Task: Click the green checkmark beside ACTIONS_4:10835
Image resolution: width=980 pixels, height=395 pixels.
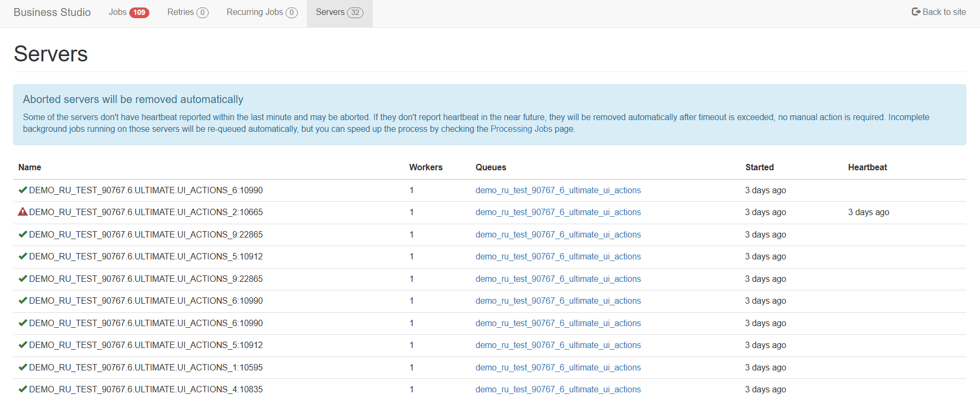Action: point(22,389)
